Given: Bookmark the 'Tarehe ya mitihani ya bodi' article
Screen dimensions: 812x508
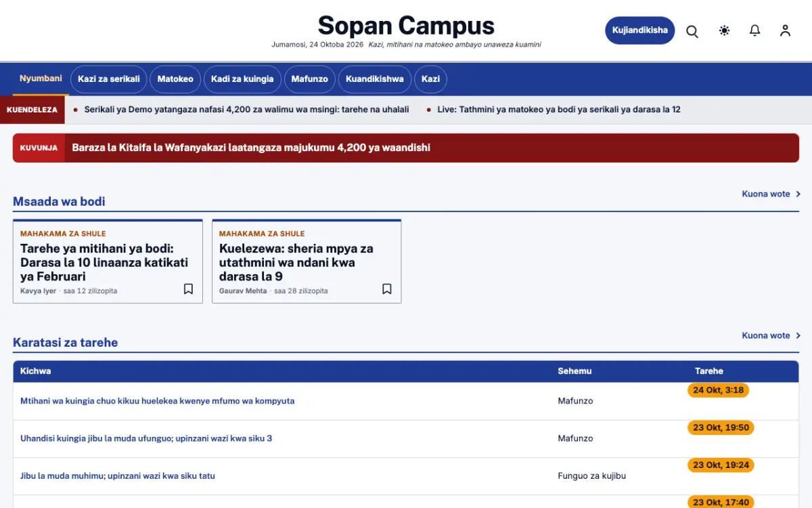Looking at the screenshot, I should 188,289.
